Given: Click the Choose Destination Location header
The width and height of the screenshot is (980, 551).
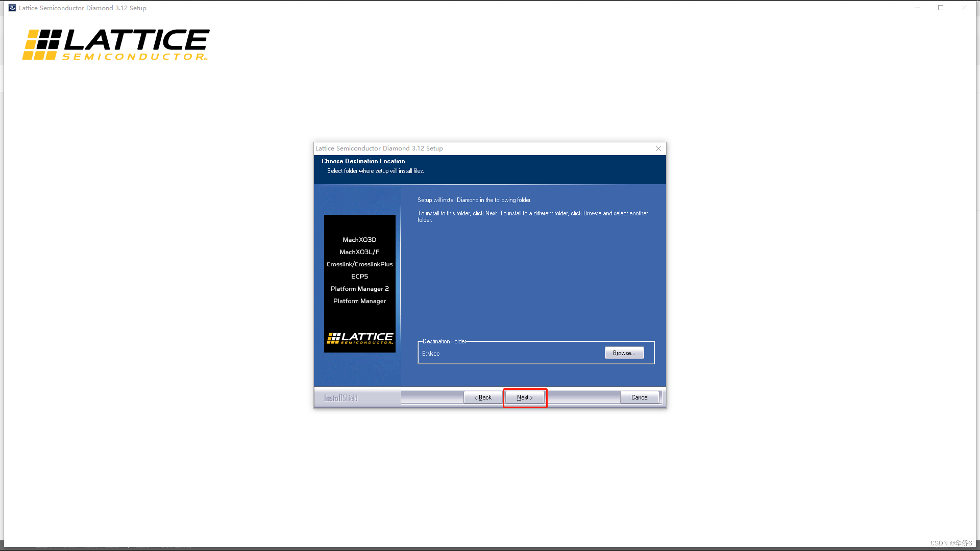Looking at the screenshot, I should tap(363, 161).
